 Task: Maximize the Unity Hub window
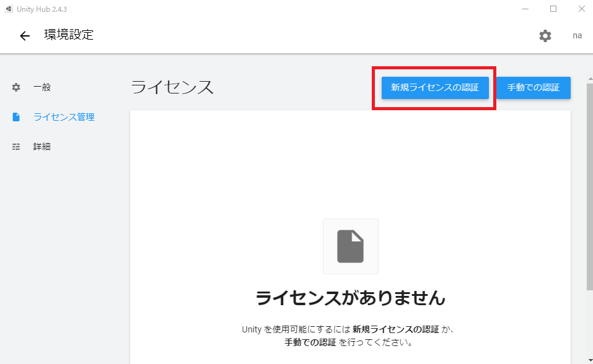(553, 9)
